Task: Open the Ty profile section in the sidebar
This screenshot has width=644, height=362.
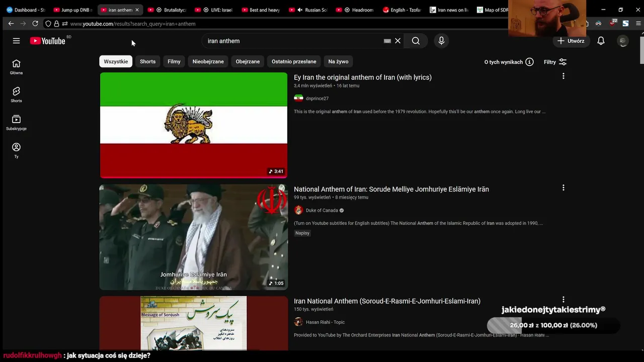Action: 16,150
